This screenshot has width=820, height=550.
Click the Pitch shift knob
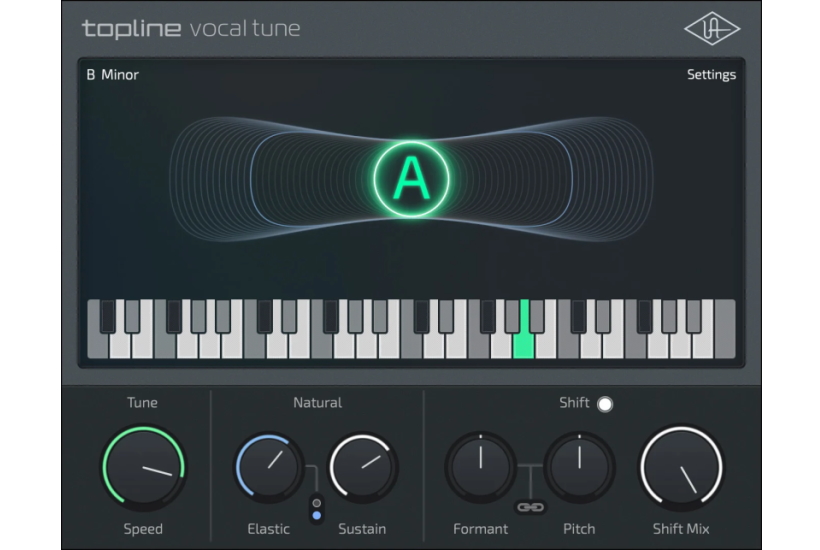point(579,466)
